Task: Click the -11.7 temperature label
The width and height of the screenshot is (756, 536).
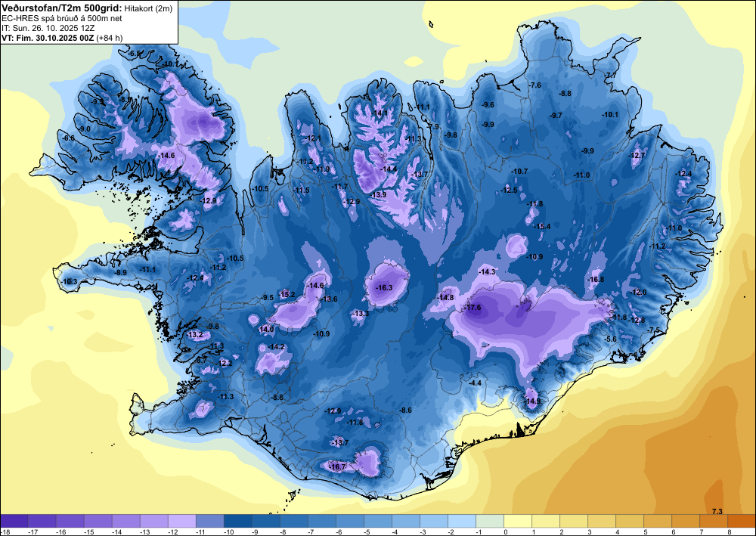Action: [x=339, y=187]
